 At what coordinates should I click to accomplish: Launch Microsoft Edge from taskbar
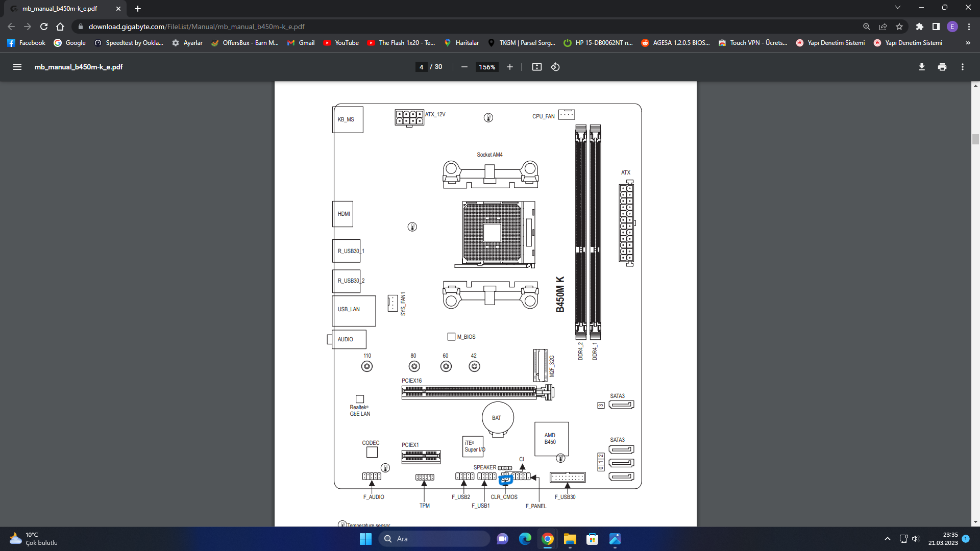point(525,539)
